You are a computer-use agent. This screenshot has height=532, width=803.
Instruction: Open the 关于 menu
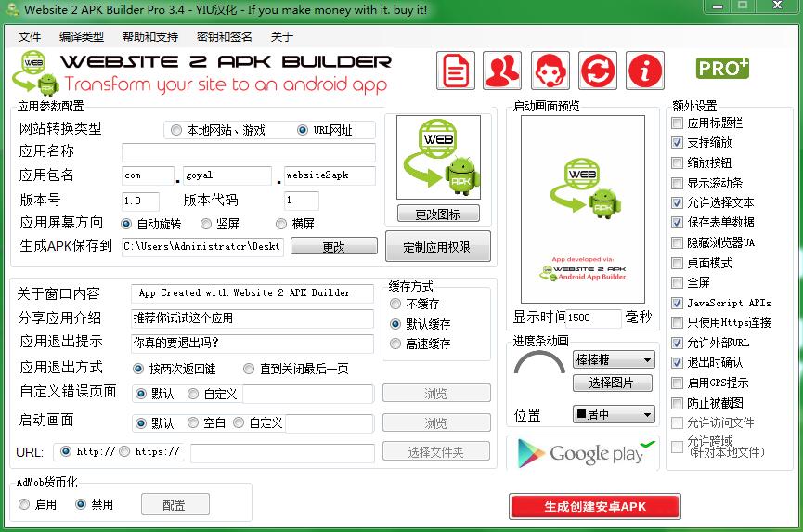pos(281,37)
